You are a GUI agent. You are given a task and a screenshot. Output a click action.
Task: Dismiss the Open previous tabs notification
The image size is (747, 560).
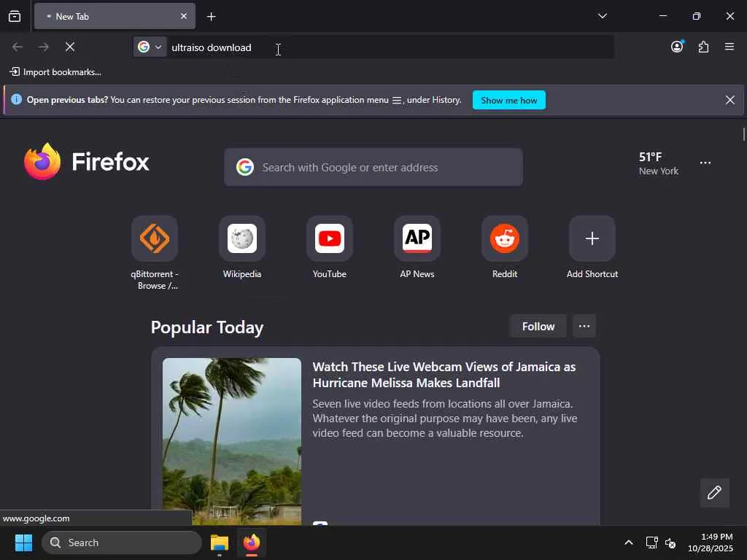(729, 100)
